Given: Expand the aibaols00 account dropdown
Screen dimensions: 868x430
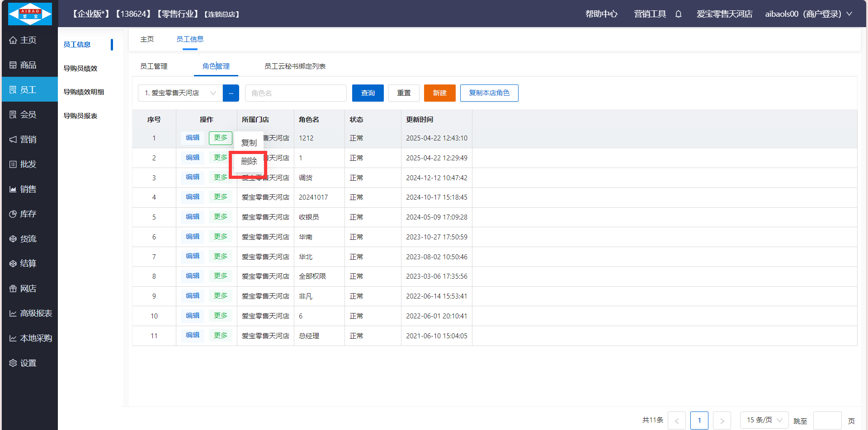Looking at the screenshot, I should pyautogui.click(x=808, y=14).
